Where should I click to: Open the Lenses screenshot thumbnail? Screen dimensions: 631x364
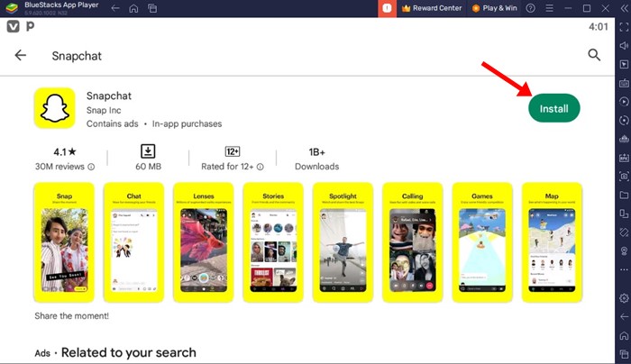coord(203,242)
